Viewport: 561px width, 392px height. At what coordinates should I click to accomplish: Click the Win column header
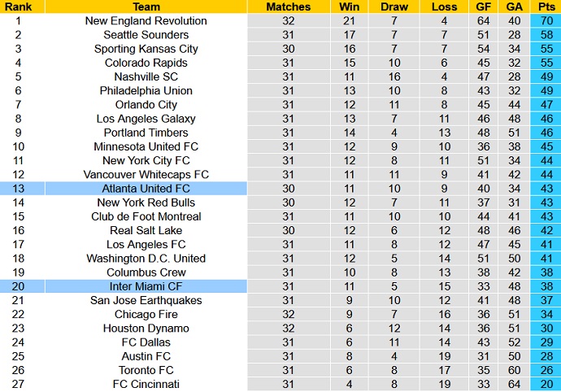(350, 7)
